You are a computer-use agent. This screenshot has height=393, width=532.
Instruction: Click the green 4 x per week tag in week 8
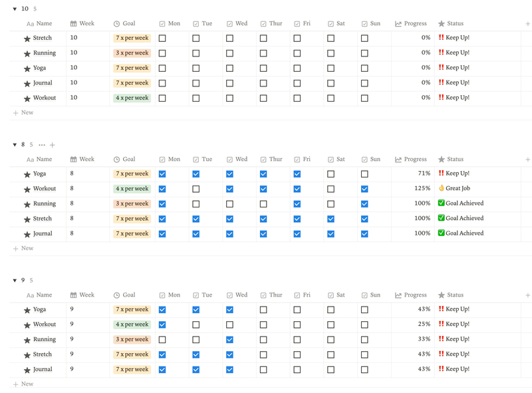pos(132,189)
